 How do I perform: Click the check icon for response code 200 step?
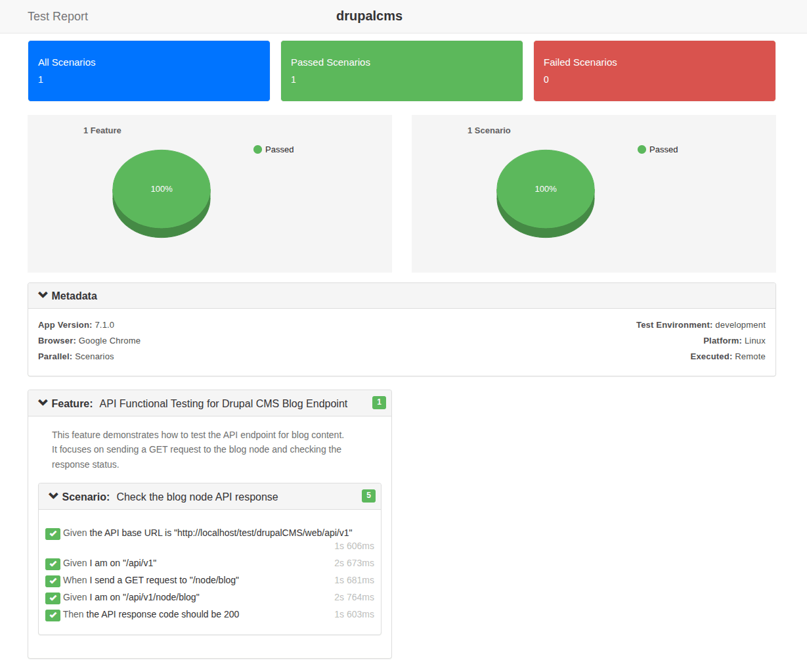[53, 615]
